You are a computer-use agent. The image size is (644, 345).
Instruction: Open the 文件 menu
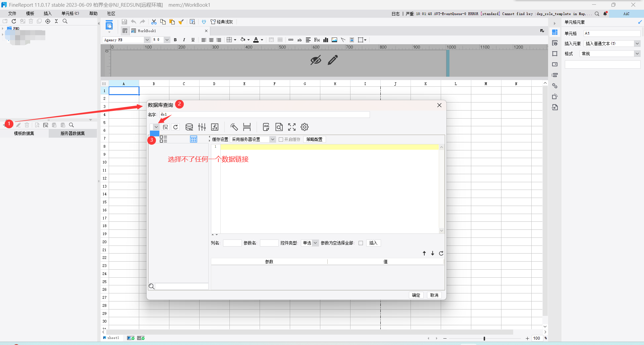[12, 13]
